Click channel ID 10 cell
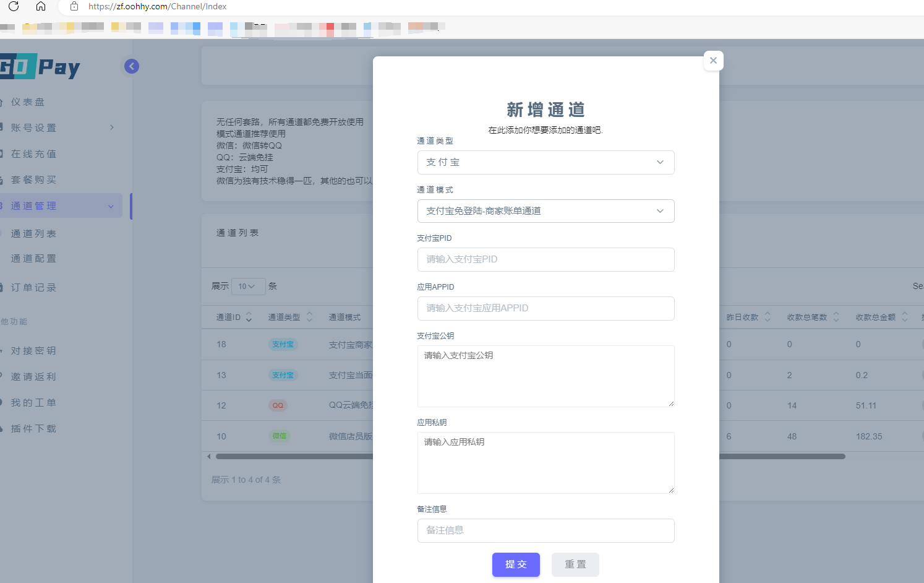This screenshot has width=924, height=583. point(221,436)
